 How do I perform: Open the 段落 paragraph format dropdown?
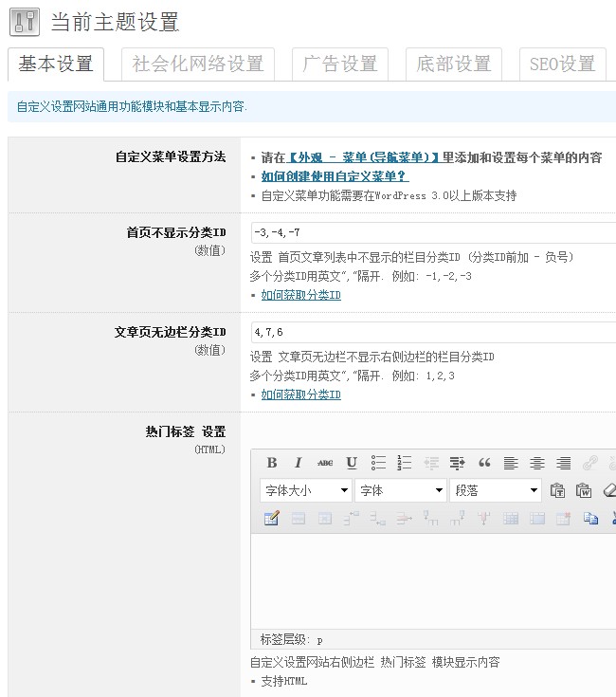click(496, 490)
